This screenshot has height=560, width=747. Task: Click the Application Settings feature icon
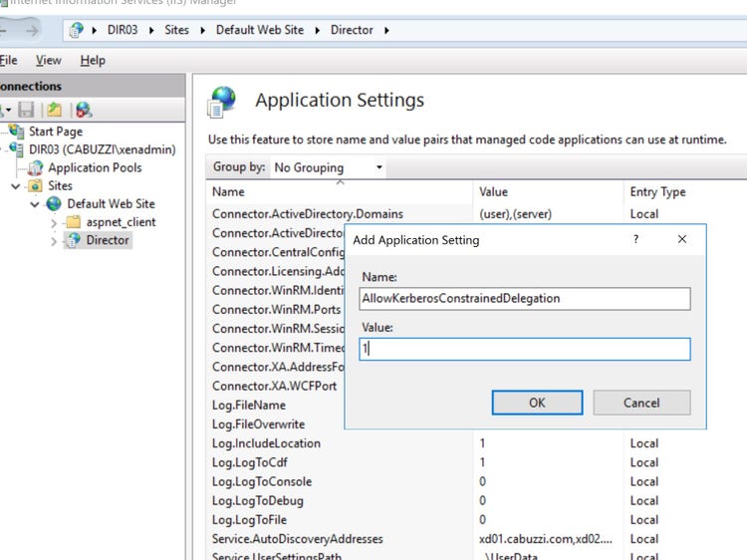coord(222,102)
